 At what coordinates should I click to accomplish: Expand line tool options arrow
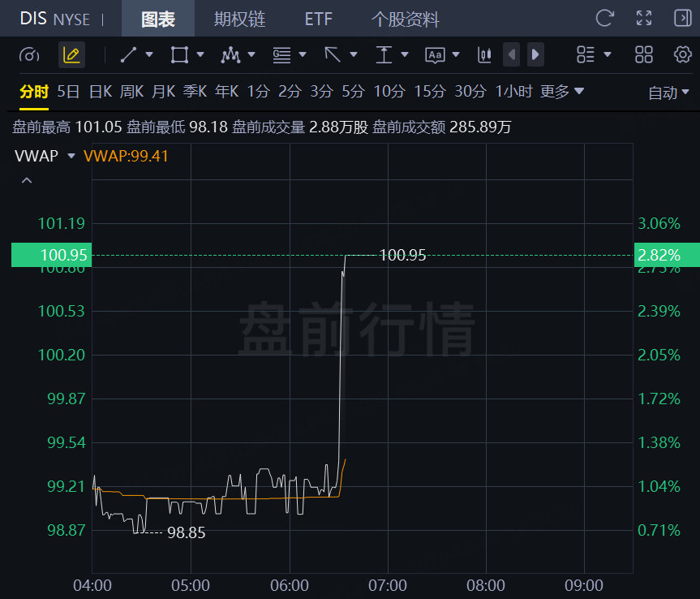[x=149, y=54]
